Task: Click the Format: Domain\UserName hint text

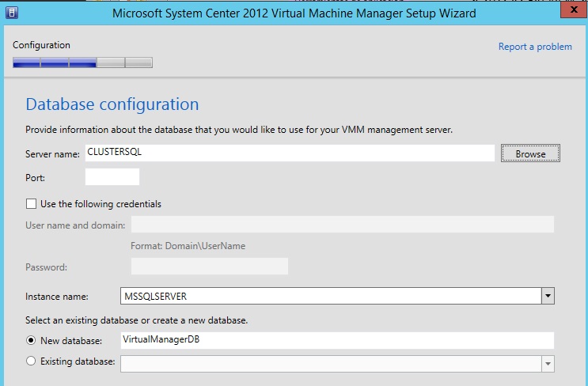Action: [x=188, y=246]
